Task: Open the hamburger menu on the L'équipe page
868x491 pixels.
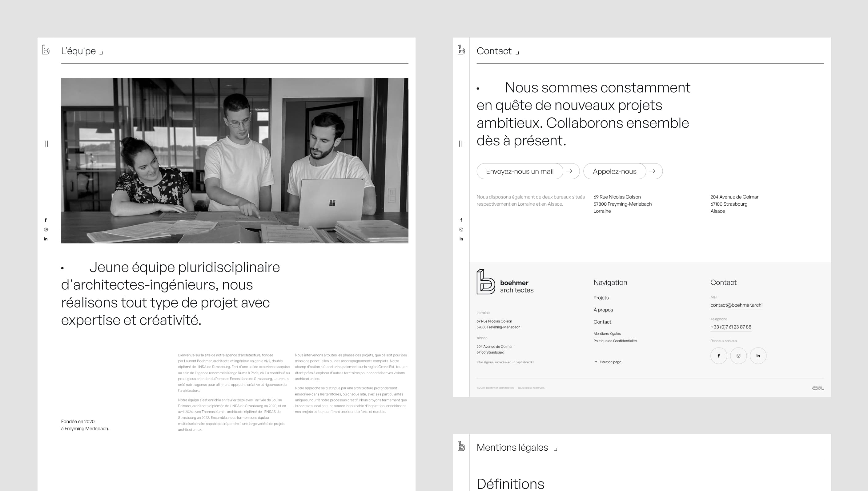Action: [x=46, y=144]
